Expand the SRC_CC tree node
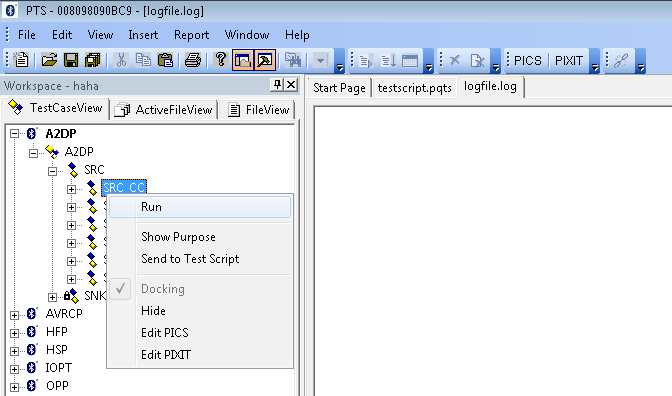 click(x=71, y=189)
